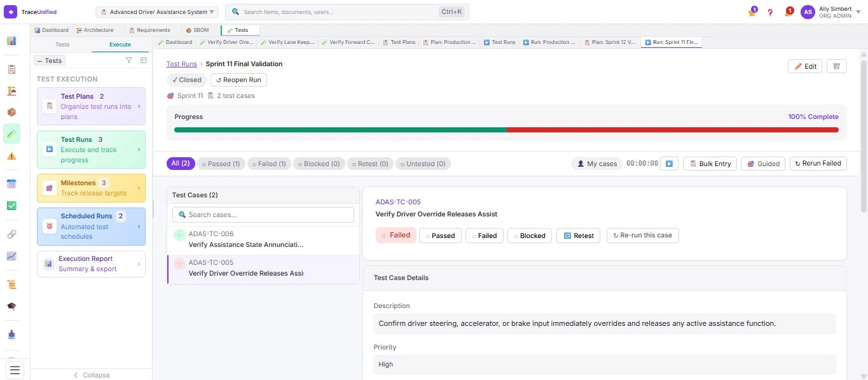Screen dimensions: 868x380
Task: Switch to the Verify Lane Keep... tab
Action: coord(287,42)
